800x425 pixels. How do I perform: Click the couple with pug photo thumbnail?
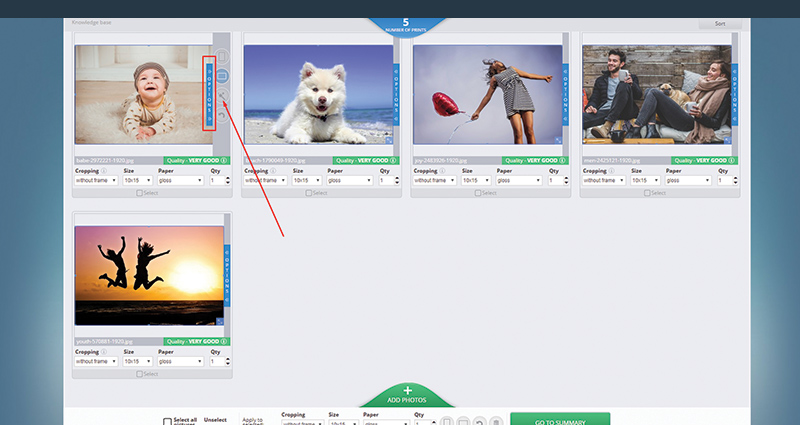point(657,94)
